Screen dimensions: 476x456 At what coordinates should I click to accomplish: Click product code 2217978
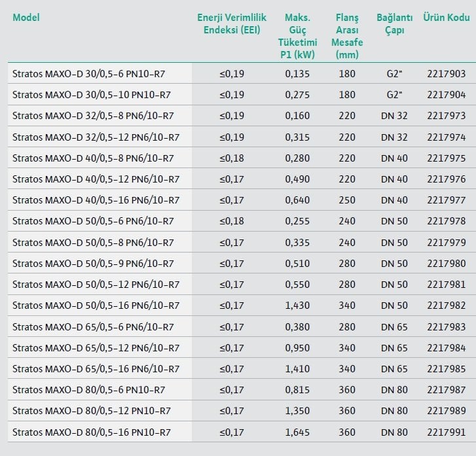point(447,221)
